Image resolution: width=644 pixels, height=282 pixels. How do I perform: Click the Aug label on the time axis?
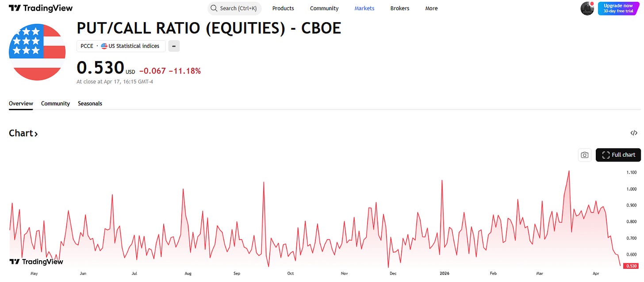(x=188, y=274)
